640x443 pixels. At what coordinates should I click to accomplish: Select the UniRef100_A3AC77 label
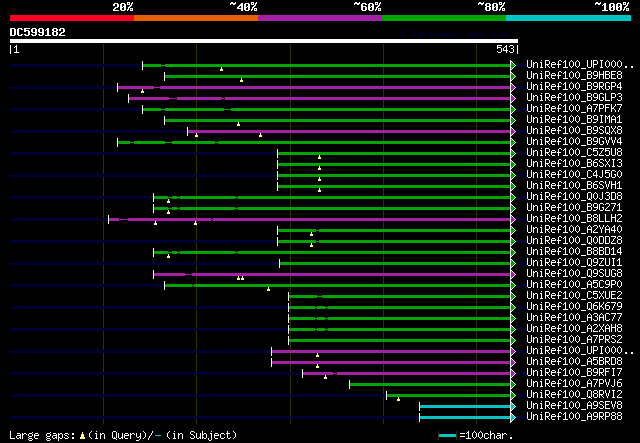574,318
